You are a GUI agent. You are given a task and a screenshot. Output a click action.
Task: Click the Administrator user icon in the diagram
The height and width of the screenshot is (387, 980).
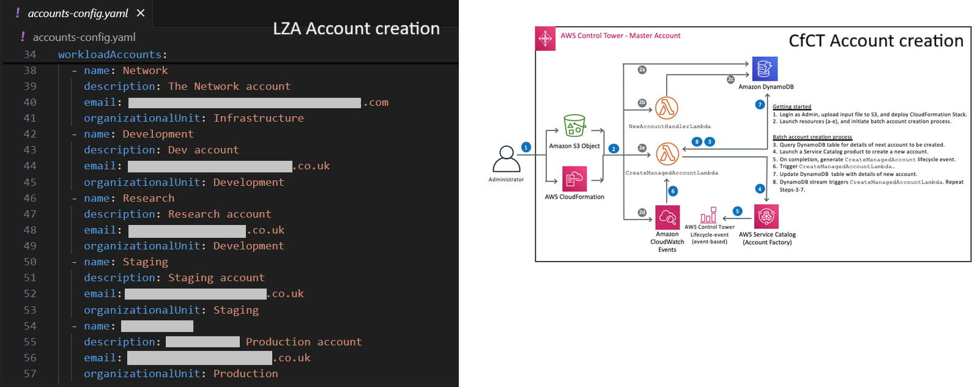(507, 160)
